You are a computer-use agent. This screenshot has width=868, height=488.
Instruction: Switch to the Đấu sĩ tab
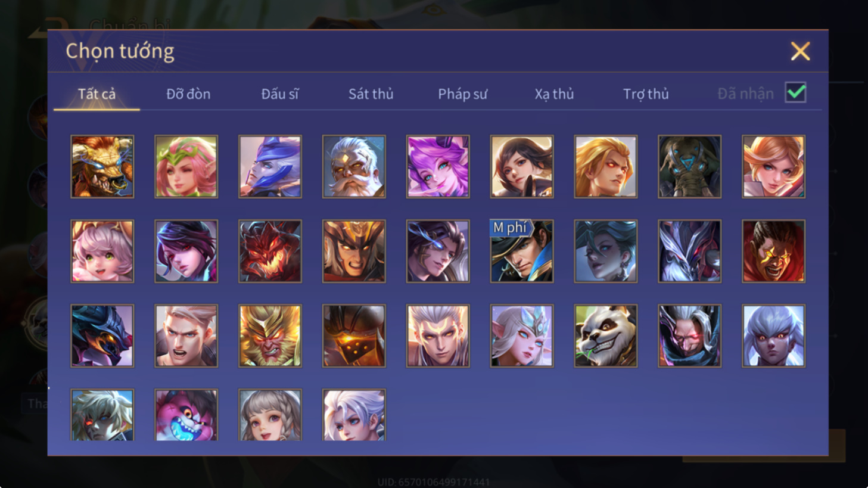pos(279,94)
